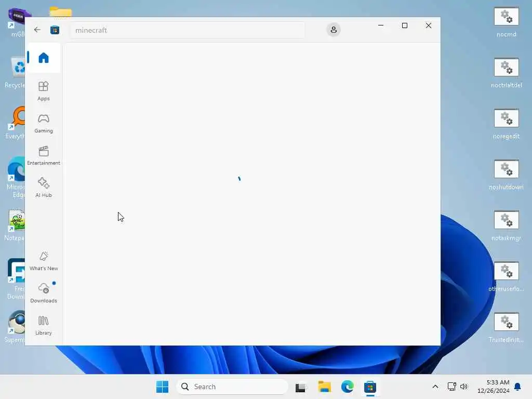
Task: Open Task View on the taskbar
Action: coord(300,387)
